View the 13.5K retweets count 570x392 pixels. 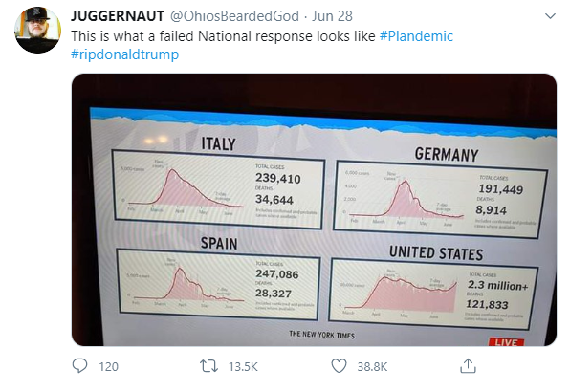coord(243,366)
